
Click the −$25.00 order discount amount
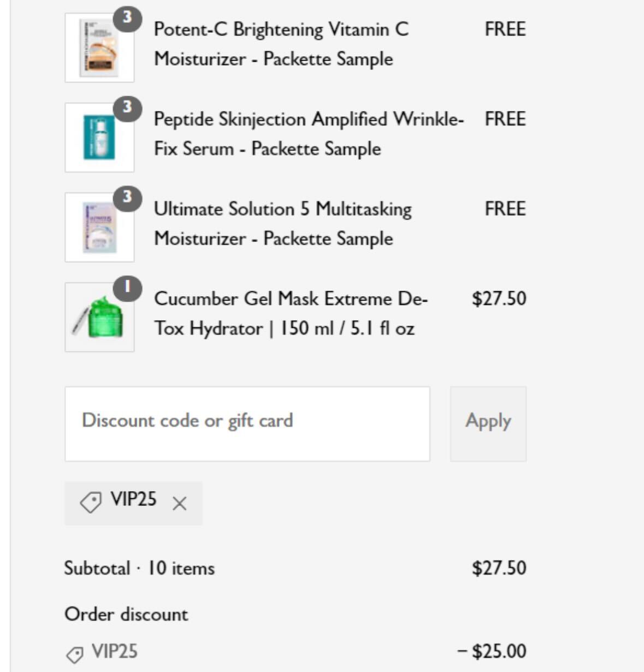(x=492, y=651)
